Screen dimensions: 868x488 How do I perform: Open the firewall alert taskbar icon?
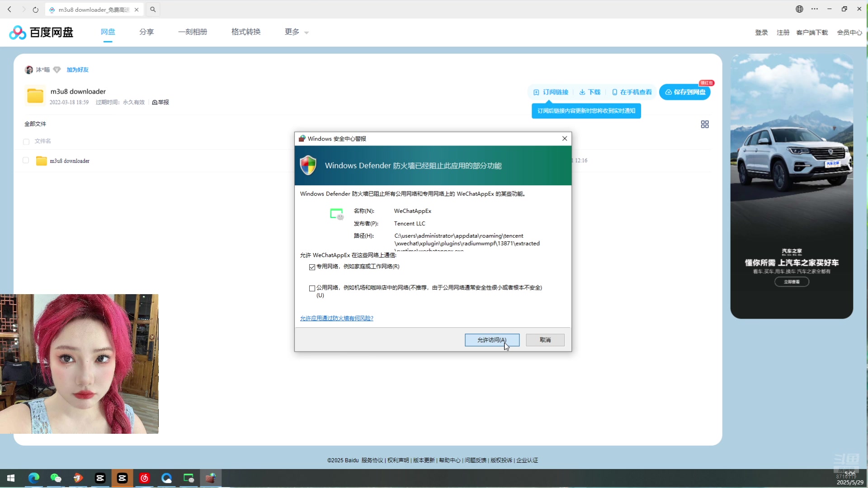[x=211, y=478]
